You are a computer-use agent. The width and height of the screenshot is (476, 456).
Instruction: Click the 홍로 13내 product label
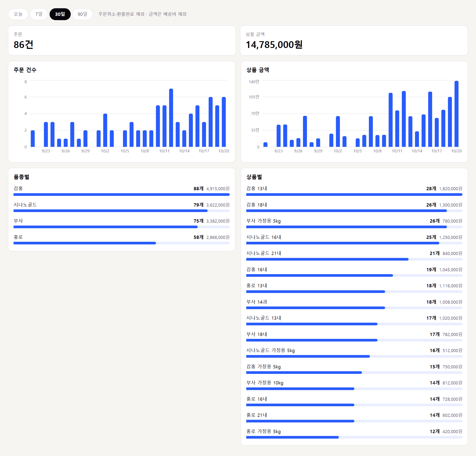(x=257, y=286)
